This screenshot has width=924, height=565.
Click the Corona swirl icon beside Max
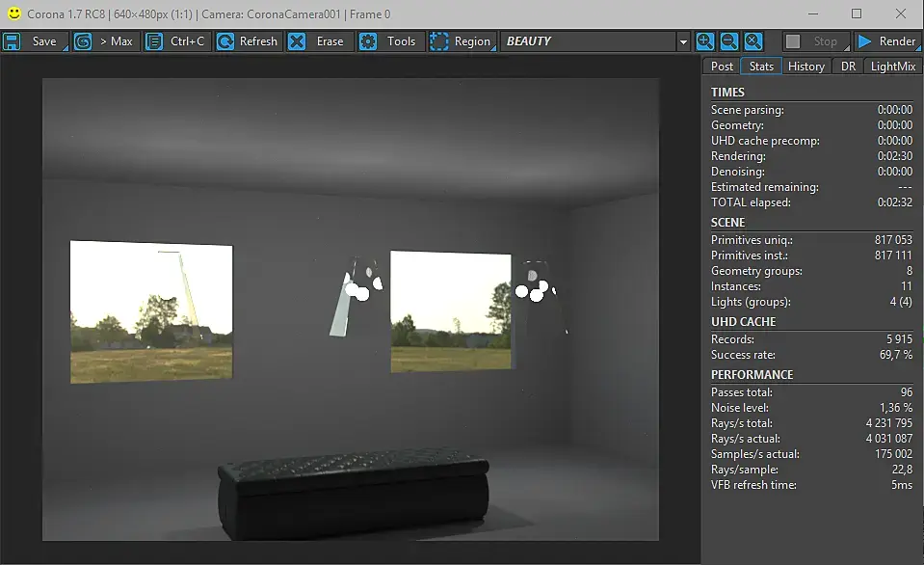pos(83,41)
